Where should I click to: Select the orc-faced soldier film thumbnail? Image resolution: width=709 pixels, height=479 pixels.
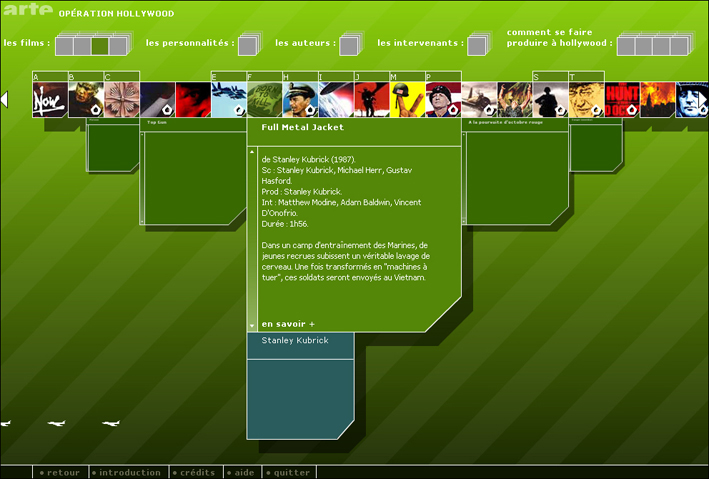pos(86,100)
